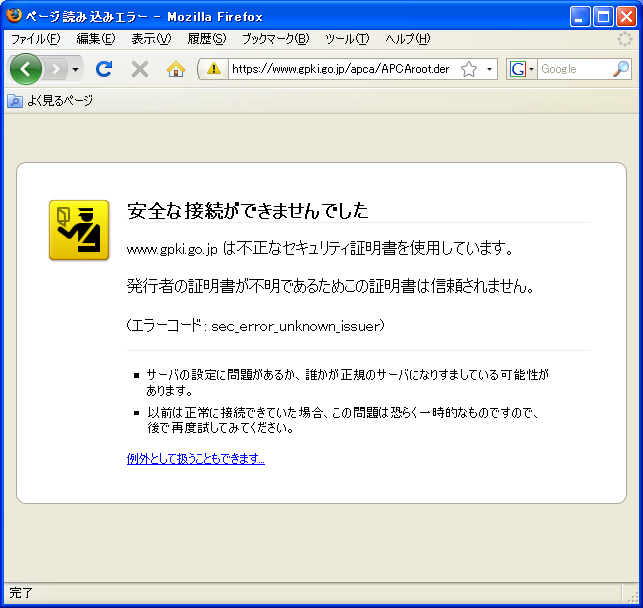Click the サーバの設定に問題 bullet text
Screen dimensions: 643x608
[x=347, y=382]
